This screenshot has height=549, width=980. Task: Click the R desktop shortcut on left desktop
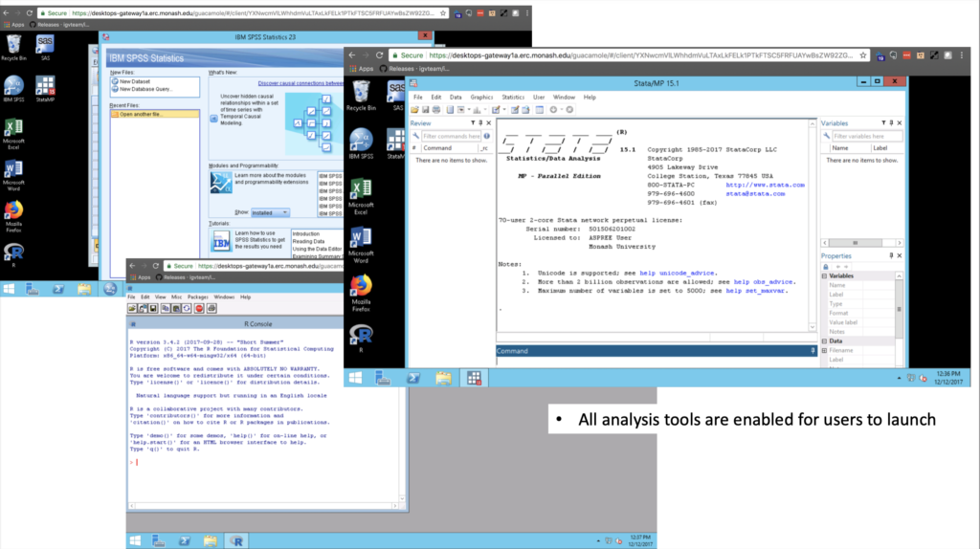click(x=14, y=251)
